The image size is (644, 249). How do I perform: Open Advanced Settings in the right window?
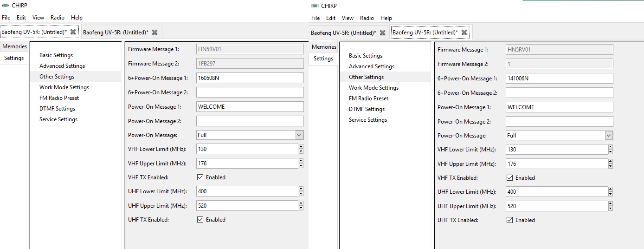(372, 66)
